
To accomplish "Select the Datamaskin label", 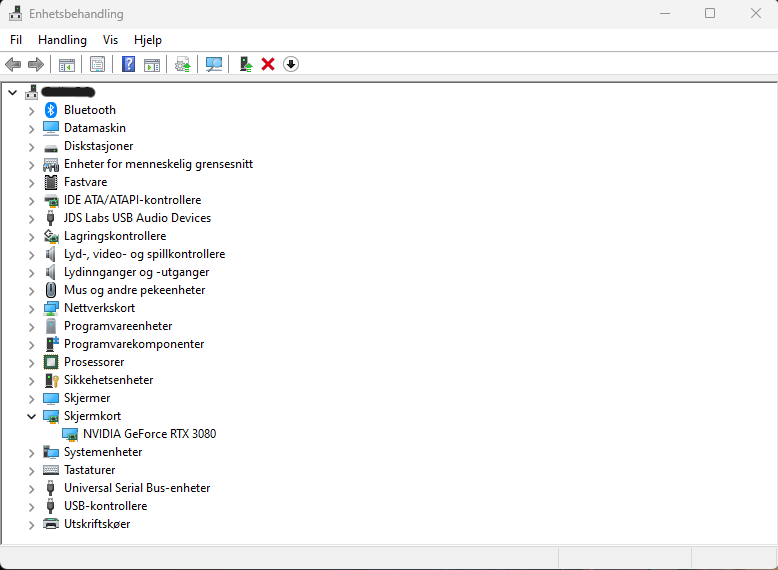I will [x=95, y=128].
